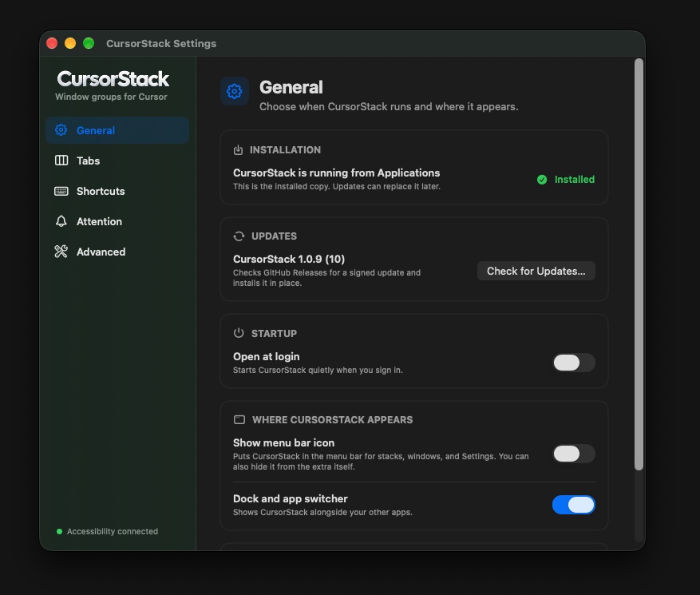Click 'This is the installed copy' description
This screenshot has width=700, height=595.
click(337, 186)
